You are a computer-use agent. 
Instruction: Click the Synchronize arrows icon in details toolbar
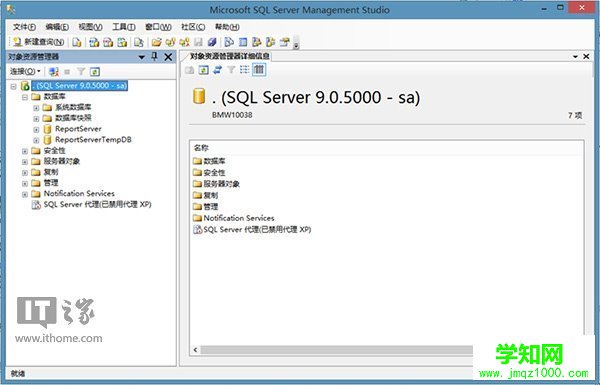(217, 70)
